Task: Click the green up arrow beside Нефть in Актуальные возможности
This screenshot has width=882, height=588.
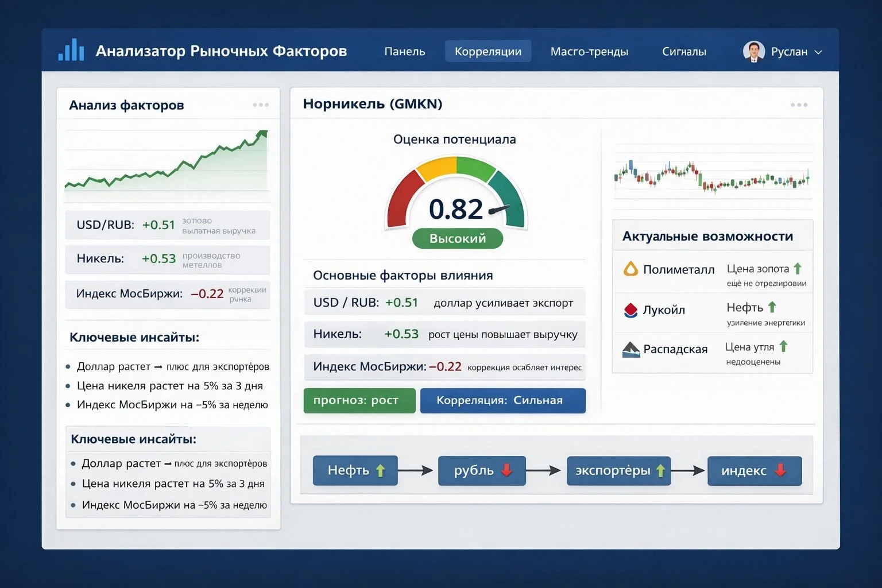Action: [772, 307]
